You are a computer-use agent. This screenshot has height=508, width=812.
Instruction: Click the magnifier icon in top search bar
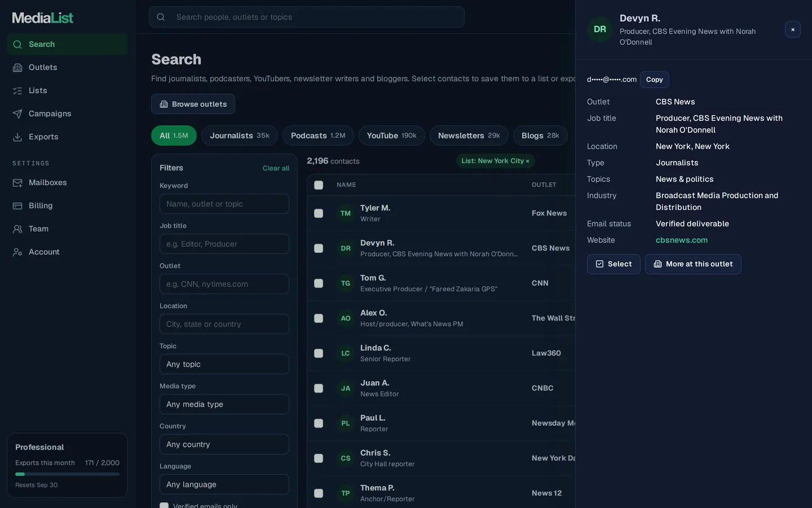(x=161, y=17)
